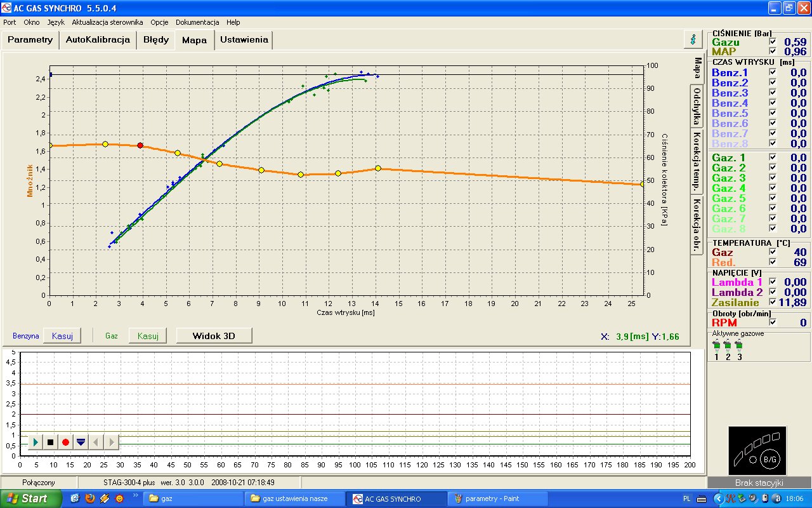812x508 pixels.
Task: Click the black stop button on the oscilloscope
Action: click(51, 442)
